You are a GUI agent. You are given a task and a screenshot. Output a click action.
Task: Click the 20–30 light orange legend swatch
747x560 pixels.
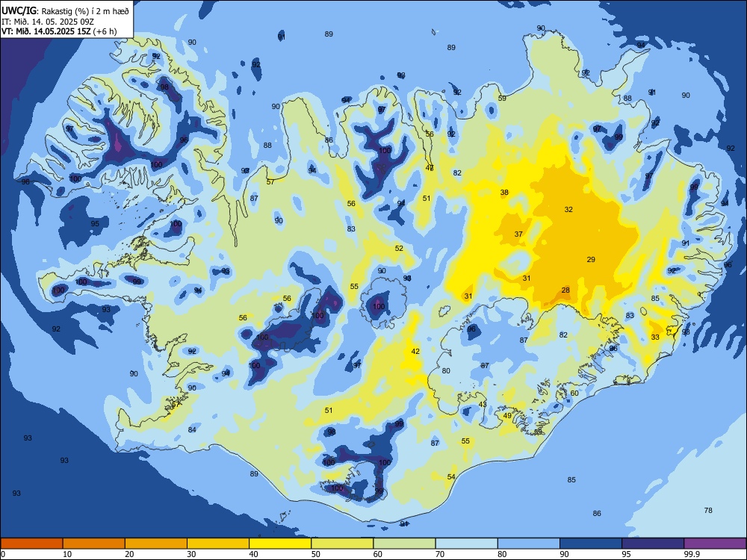coord(156,544)
